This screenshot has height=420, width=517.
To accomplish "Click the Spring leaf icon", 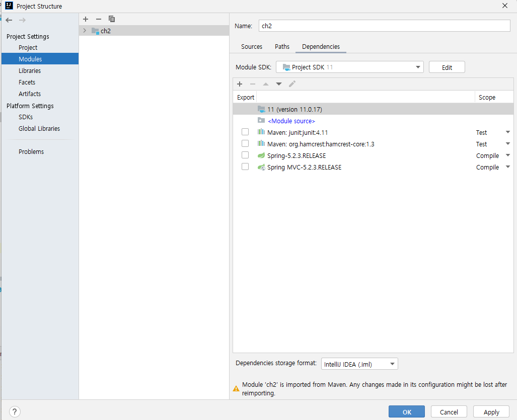I will point(261,155).
